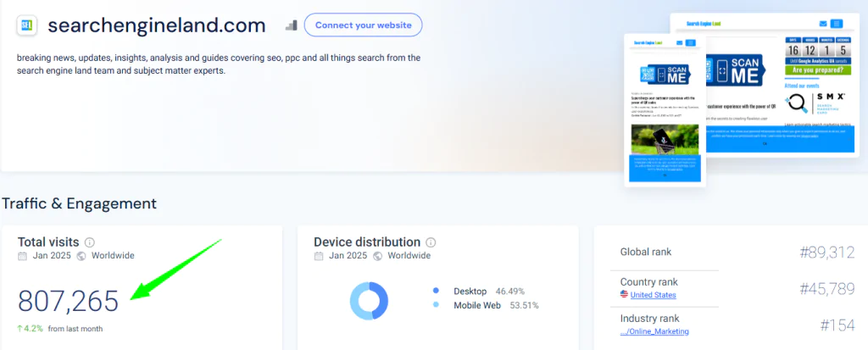The image size is (868, 350).
Task: Open the .../Online_Marketing industry link
Action: [x=654, y=331]
